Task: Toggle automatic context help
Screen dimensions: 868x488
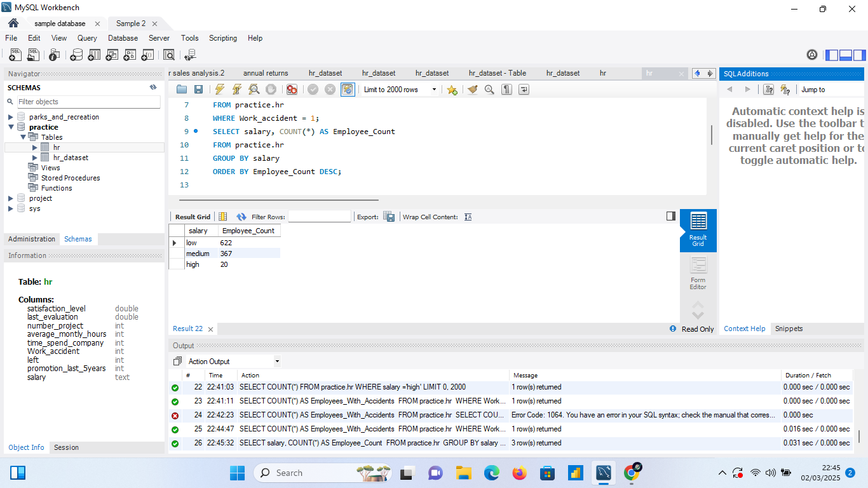Action: (x=786, y=90)
